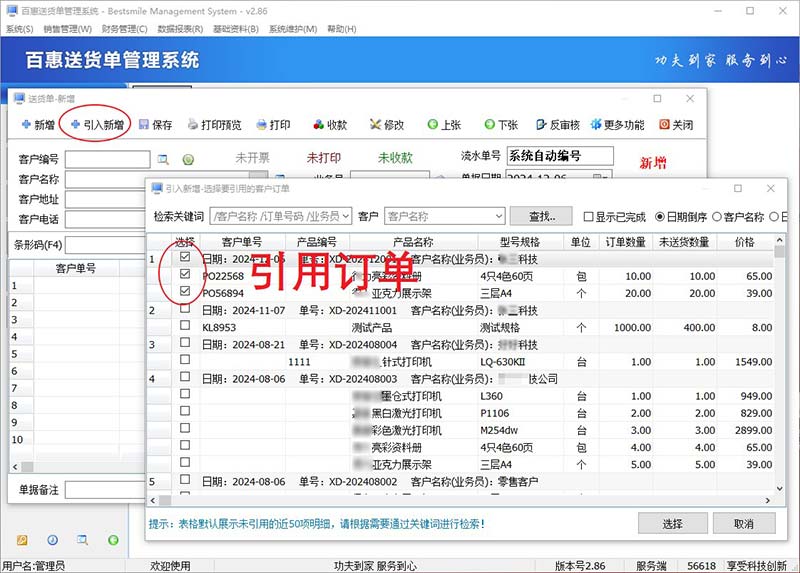
Task: Click the 打印 print toolbar button
Action: click(x=273, y=124)
